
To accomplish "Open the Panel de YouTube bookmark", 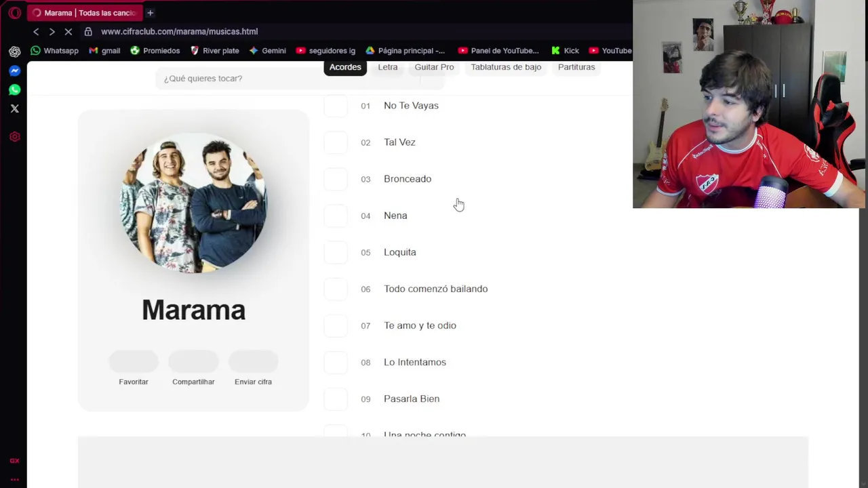I will [498, 50].
